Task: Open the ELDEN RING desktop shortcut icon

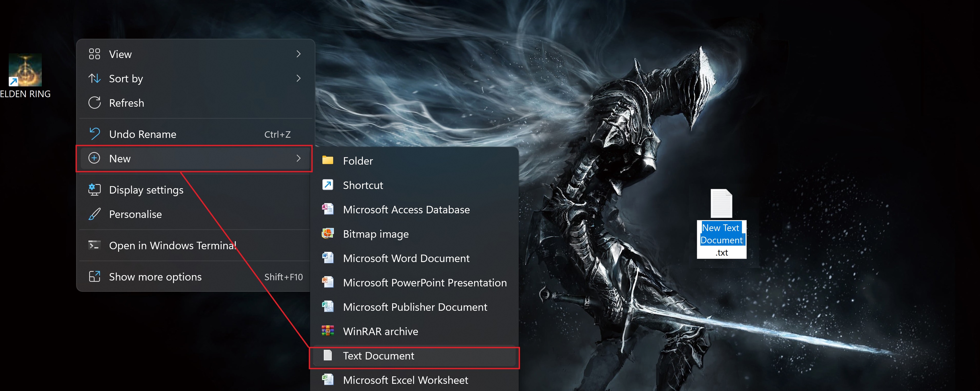Action: tap(25, 70)
